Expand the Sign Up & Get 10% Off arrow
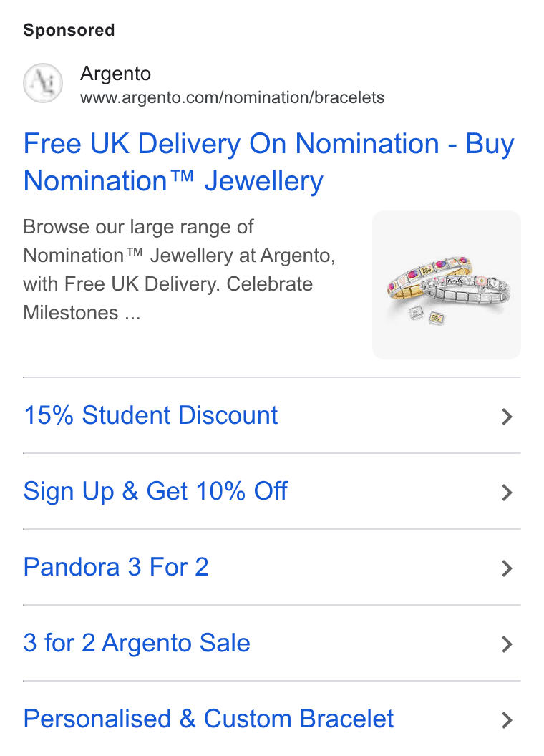The image size is (544, 756). 506,493
